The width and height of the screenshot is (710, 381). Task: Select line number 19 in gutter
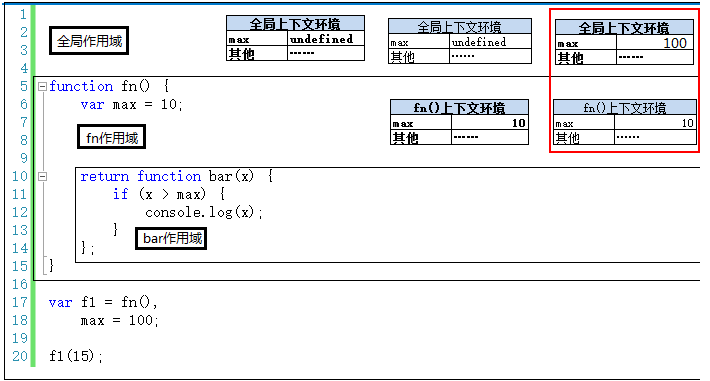coord(20,338)
